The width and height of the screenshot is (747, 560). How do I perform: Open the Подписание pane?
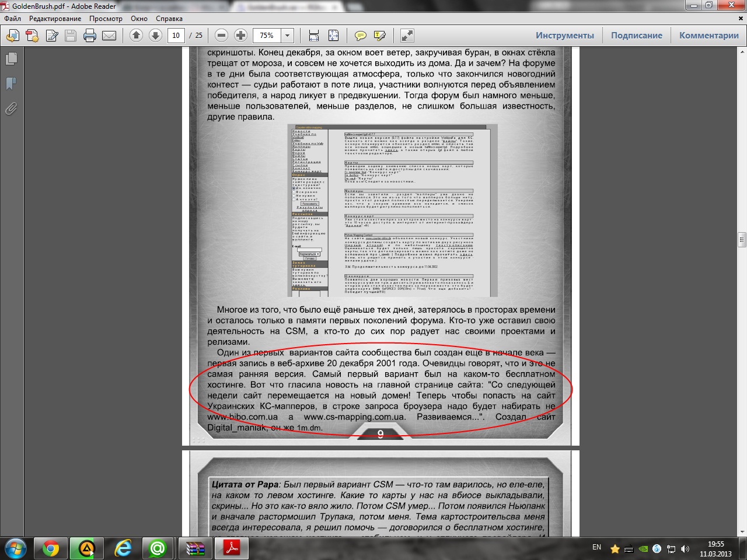tap(637, 36)
